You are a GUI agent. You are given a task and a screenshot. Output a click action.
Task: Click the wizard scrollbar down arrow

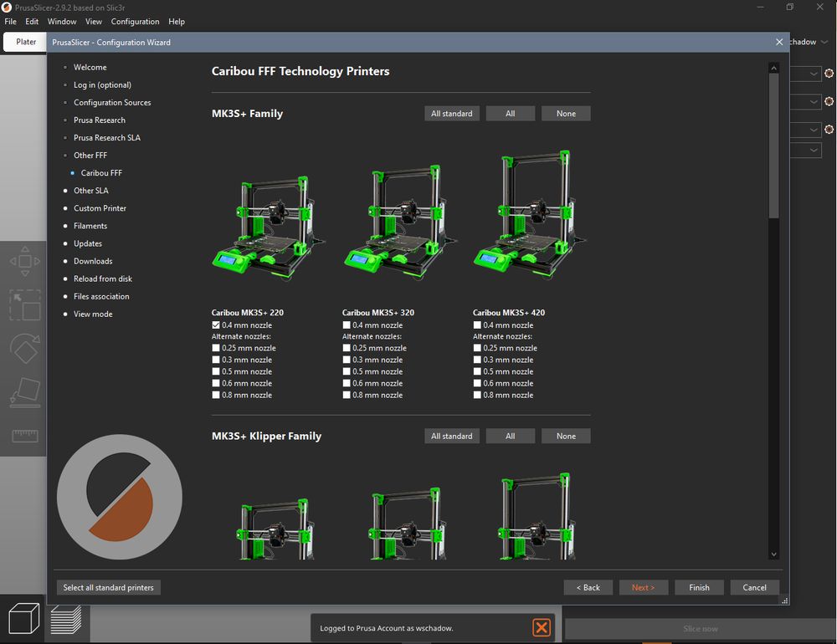(773, 554)
